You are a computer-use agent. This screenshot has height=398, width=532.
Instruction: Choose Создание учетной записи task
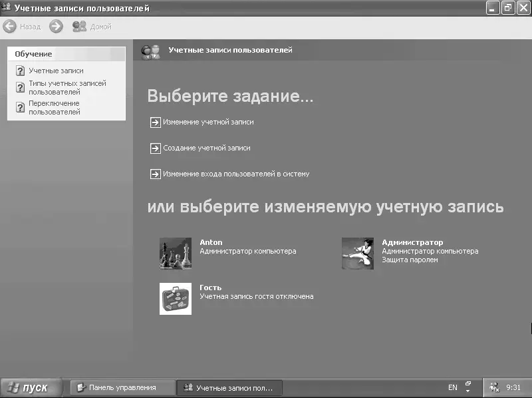point(207,148)
